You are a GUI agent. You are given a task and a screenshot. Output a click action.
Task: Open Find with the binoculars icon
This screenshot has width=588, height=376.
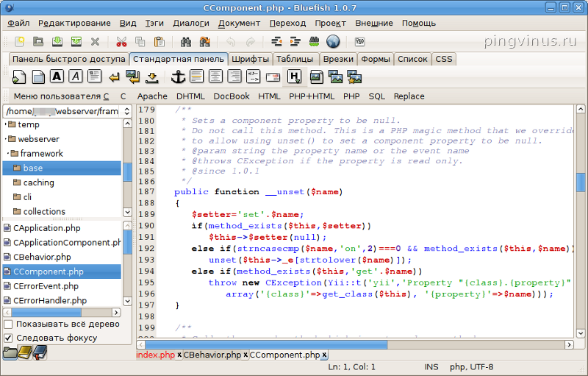[186, 41]
